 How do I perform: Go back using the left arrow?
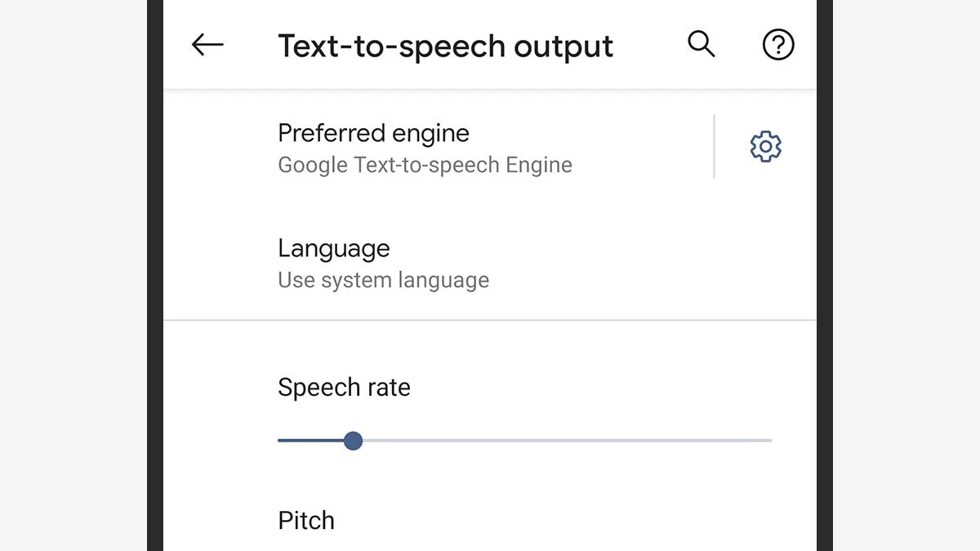click(x=207, y=45)
